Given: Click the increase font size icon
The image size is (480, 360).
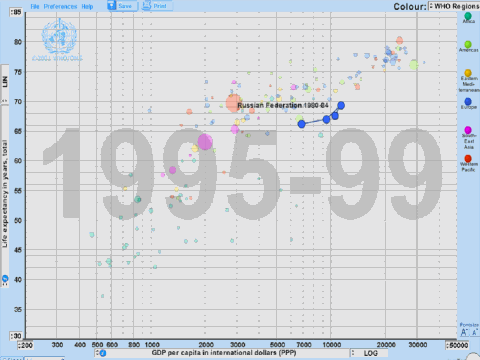Looking at the screenshot, I should tap(464, 332).
